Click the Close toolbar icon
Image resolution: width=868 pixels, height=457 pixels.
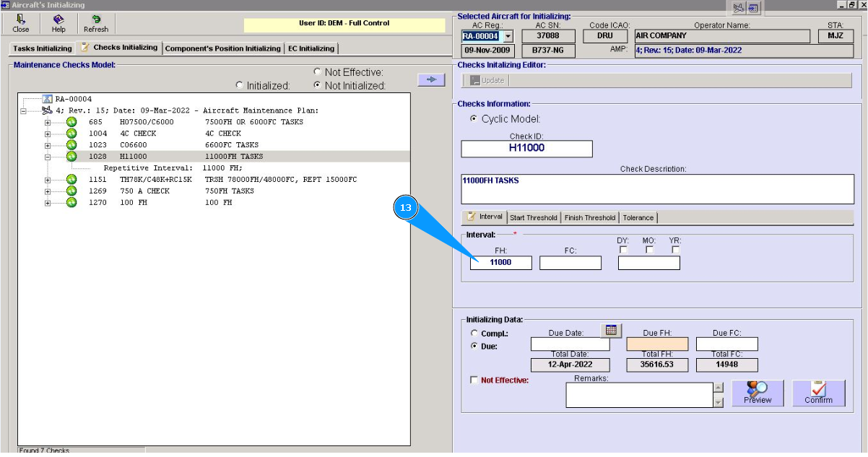(x=21, y=24)
